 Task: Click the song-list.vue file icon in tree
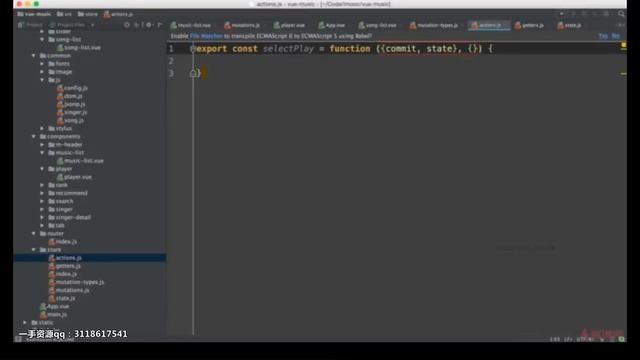tap(60, 47)
